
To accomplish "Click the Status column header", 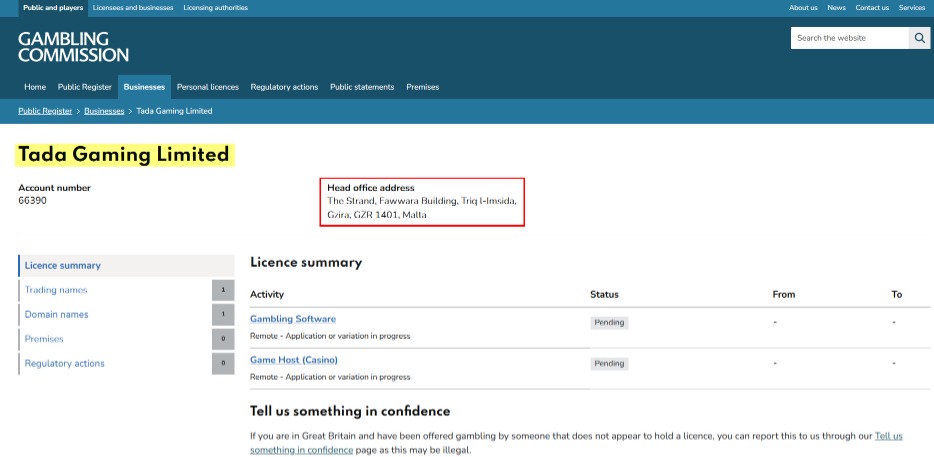I will (605, 294).
